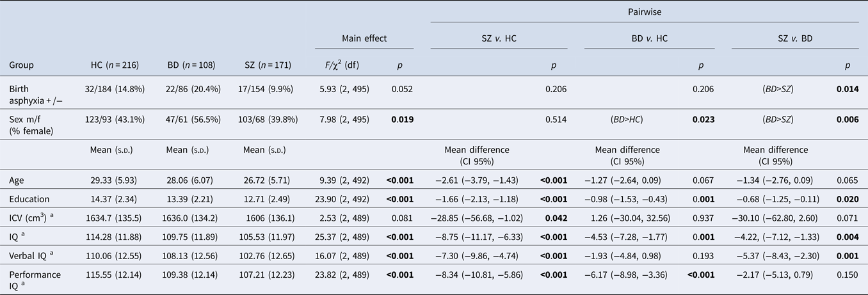The height and width of the screenshot is (295, 868).
Task: Click the 'Education' row label
Action: click(29, 199)
